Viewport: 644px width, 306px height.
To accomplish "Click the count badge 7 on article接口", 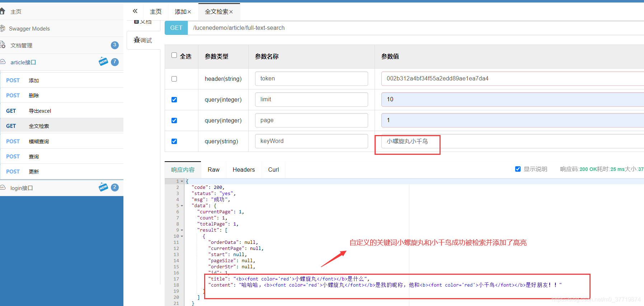I will click(115, 62).
